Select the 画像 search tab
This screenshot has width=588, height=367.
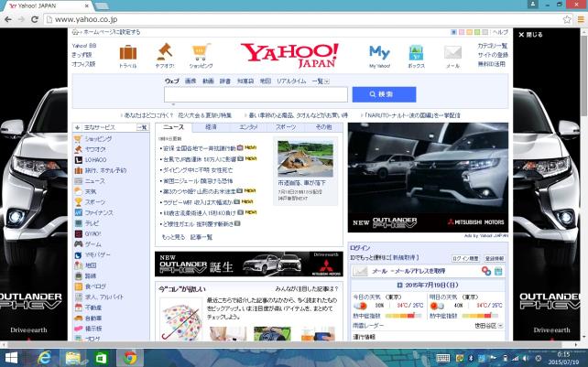coord(191,81)
